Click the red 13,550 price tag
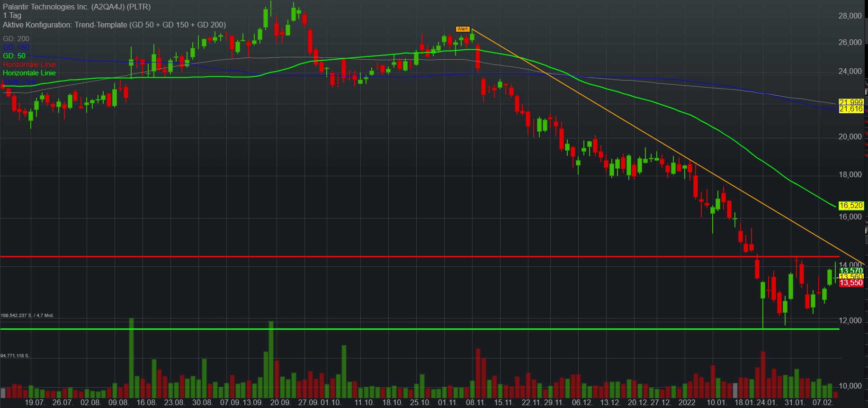Screen dimensions: 868x408 (x=851, y=283)
